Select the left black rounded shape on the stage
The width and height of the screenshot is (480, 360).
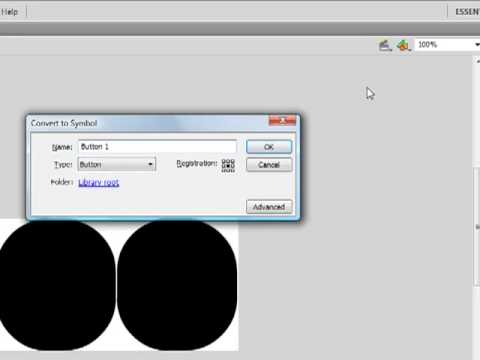pos(57,285)
